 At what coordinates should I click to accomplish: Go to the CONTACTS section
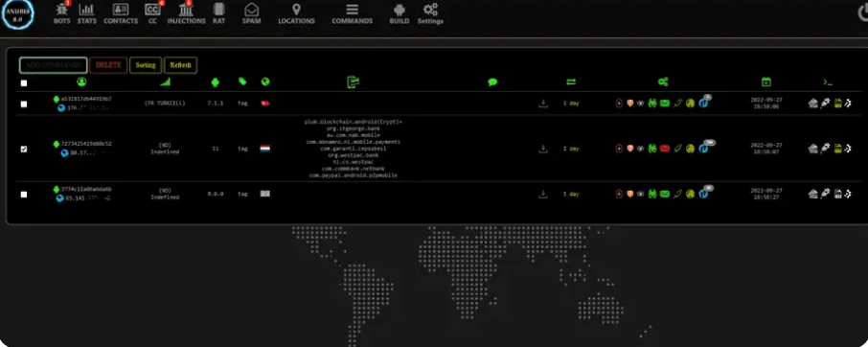point(120,13)
